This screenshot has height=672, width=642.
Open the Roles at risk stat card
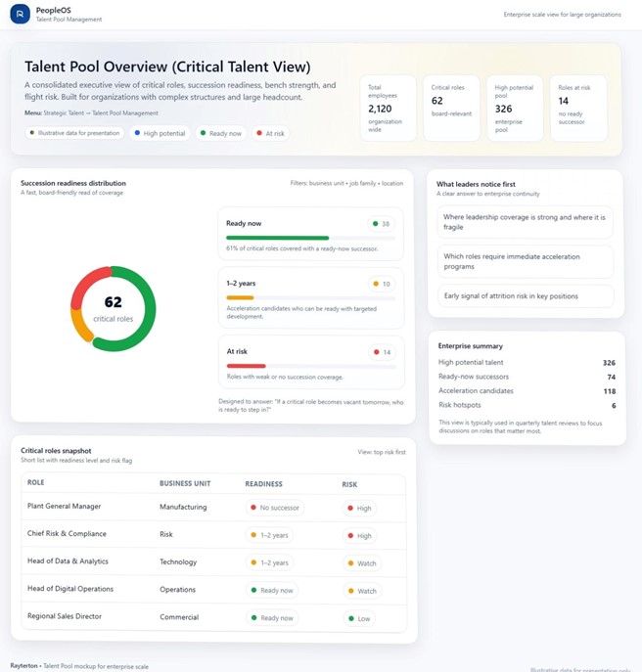click(574, 106)
